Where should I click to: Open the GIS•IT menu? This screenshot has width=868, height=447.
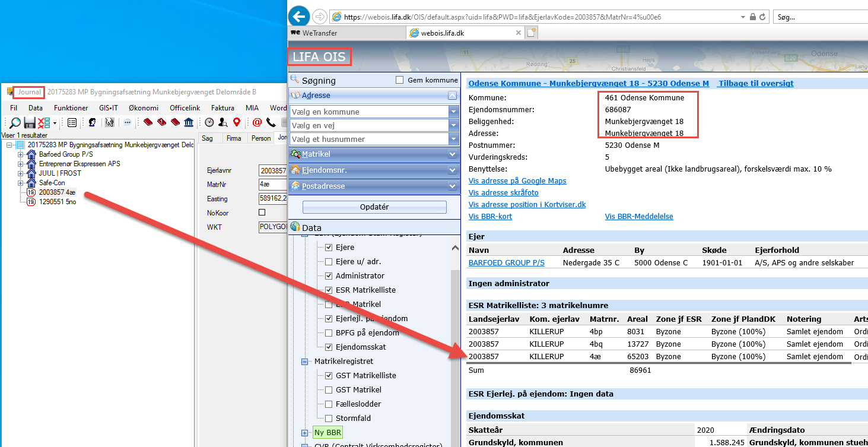(109, 108)
